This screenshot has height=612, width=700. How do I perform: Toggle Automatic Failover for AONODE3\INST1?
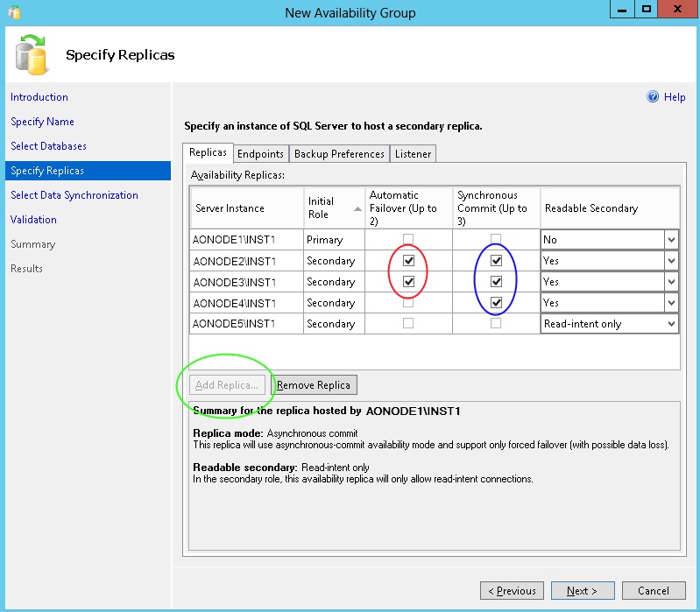[408, 282]
